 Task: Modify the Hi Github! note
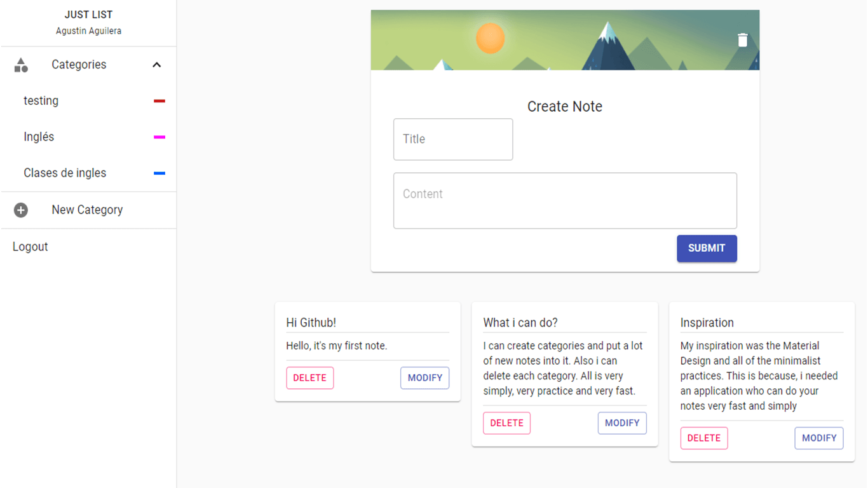click(424, 378)
